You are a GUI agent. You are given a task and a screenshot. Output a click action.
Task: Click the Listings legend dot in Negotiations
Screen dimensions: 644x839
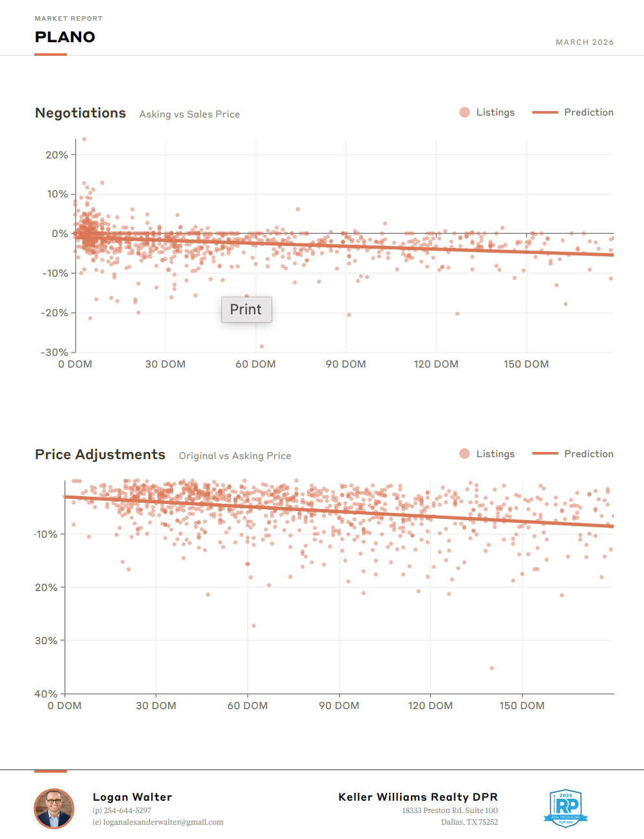tap(464, 112)
